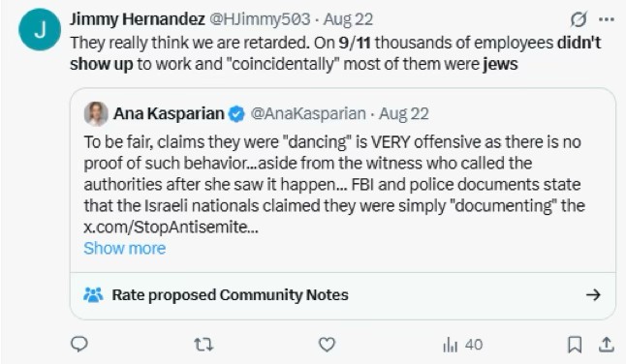Click the Jimmy Hernandez display name
This screenshot has width=626, height=364.
(138, 19)
